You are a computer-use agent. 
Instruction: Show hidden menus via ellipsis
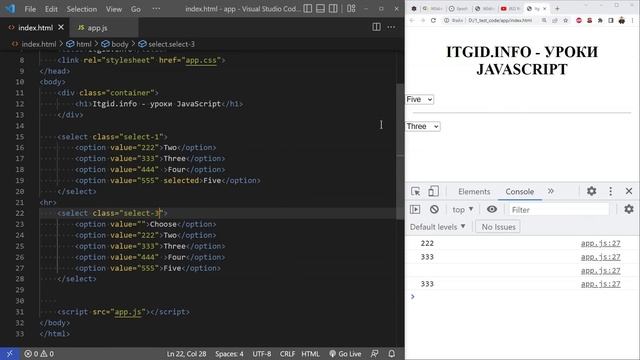click(x=156, y=9)
